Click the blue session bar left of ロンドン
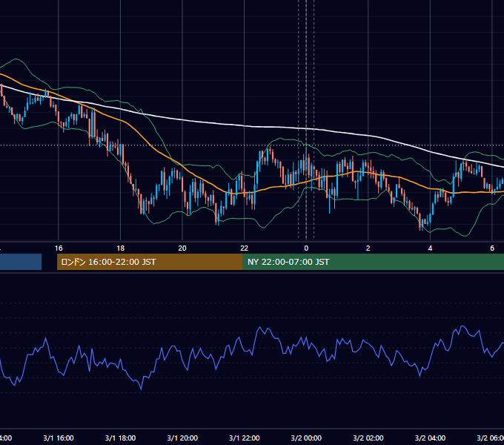This screenshot has width=504, height=445. coord(21,262)
